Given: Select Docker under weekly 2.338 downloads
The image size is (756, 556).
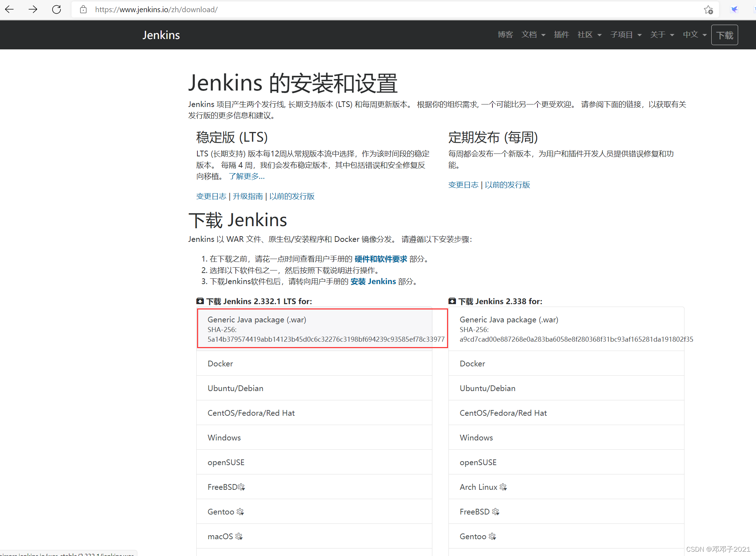Looking at the screenshot, I should click(566, 363).
